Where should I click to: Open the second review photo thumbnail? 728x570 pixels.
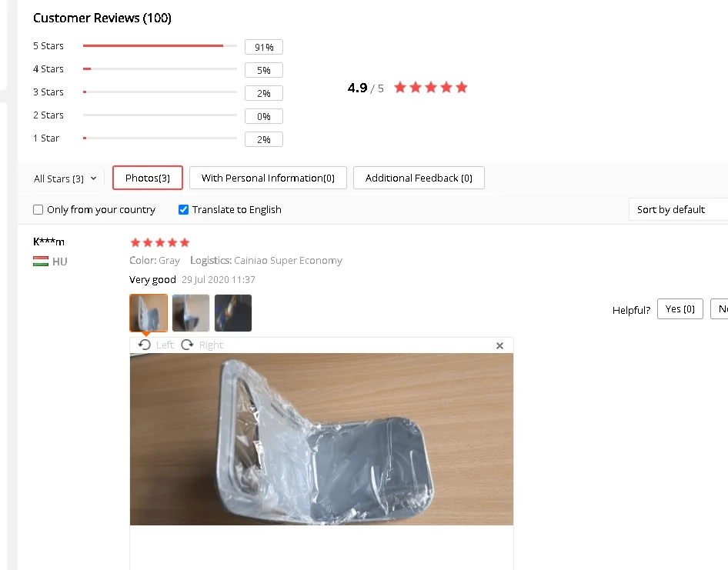click(x=191, y=313)
